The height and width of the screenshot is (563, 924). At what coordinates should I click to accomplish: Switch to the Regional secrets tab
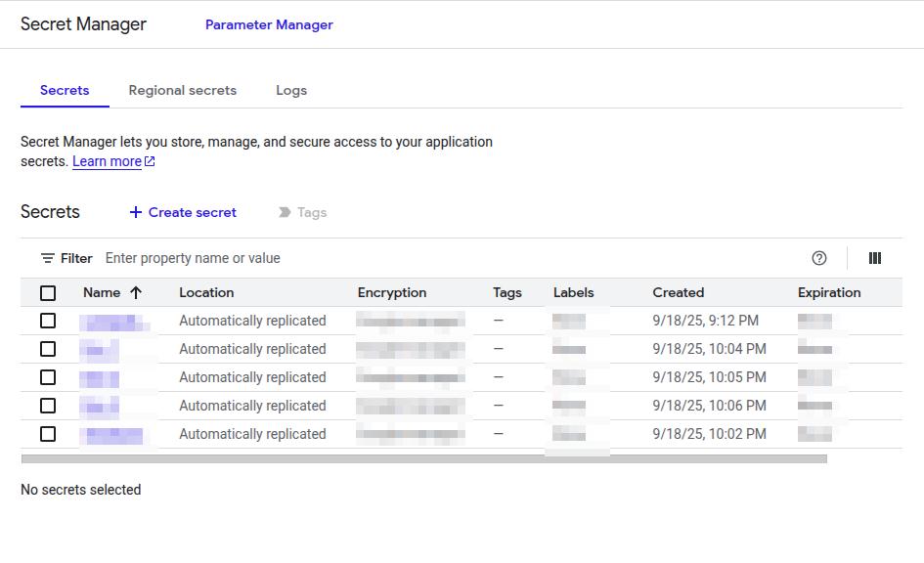pos(183,90)
